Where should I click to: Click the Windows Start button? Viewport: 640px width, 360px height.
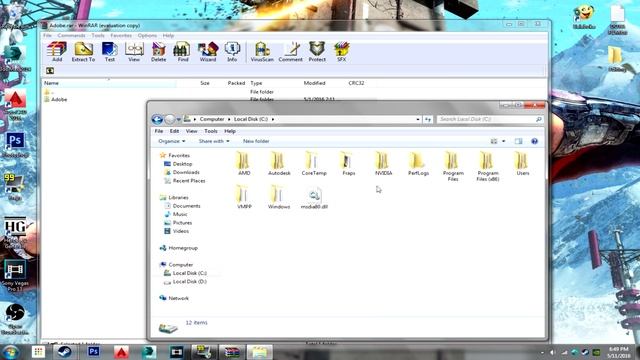coord(11,352)
